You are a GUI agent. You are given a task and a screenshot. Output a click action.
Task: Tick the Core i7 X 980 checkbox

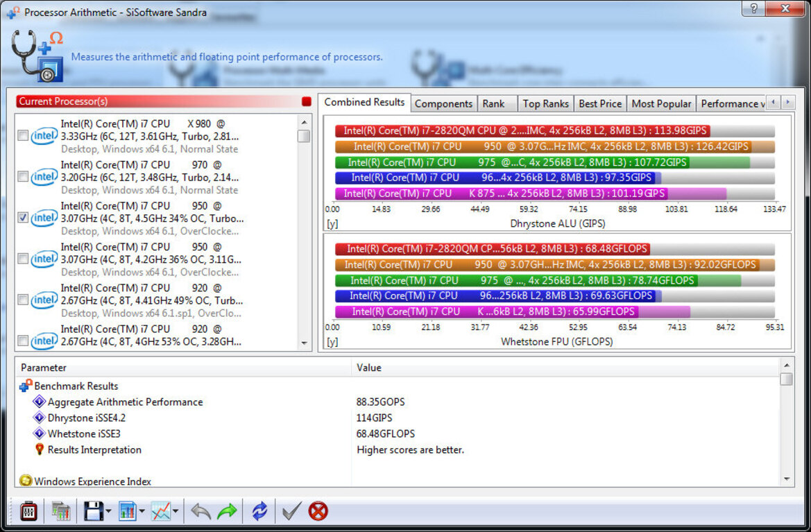[23, 135]
